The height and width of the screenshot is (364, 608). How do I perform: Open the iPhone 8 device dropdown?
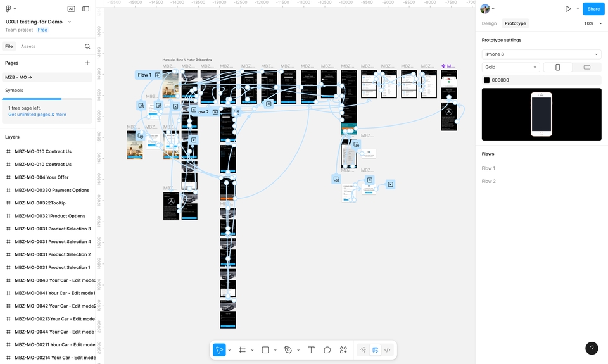(x=541, y=54)
